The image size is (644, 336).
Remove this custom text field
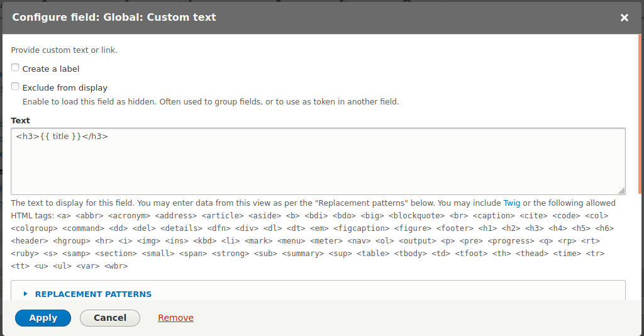click(x=175, y=318)
